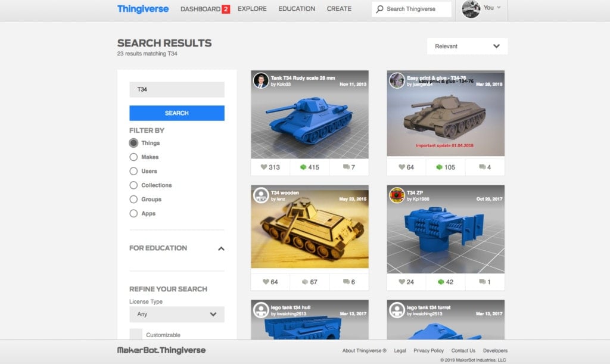610x364 pixels.
Task: Select the Users filter radio button
Action: point(133,171)
